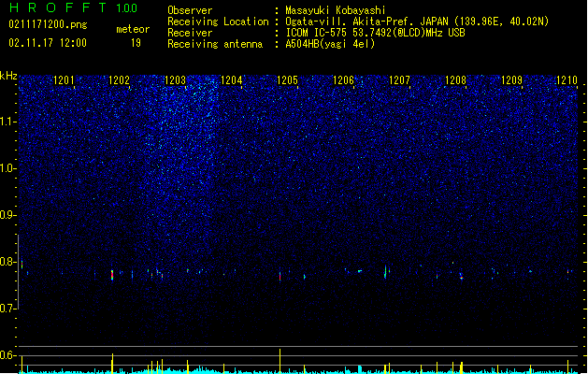Click the 1.0 kHz axis label
Viewport: 588px width, 374px height.
click(x=7, y=168)
